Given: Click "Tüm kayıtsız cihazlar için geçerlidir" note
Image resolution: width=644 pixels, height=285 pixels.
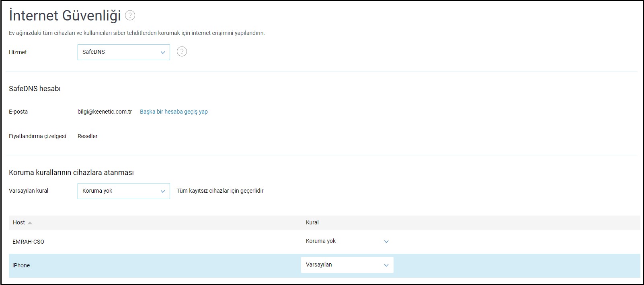Looking at the screenshot, I should coord(220,191).
